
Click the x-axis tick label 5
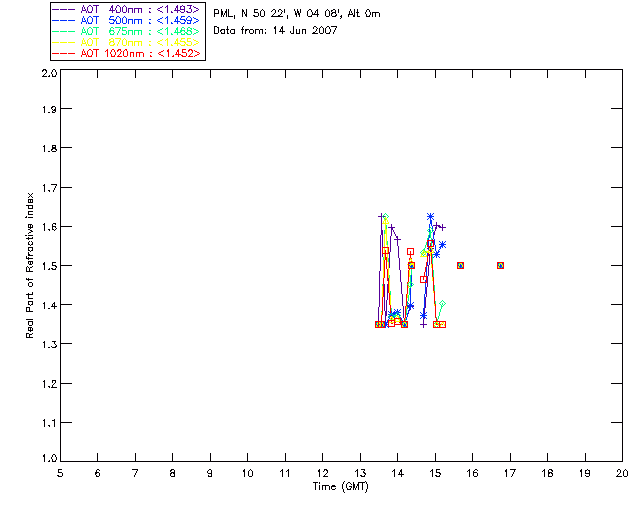click(x=60, y=473)
